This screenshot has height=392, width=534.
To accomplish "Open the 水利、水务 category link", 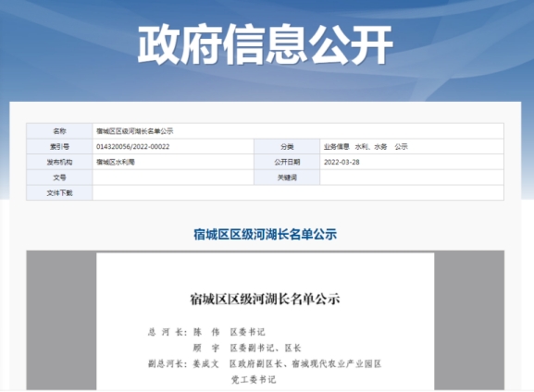I will click(371, 147).
